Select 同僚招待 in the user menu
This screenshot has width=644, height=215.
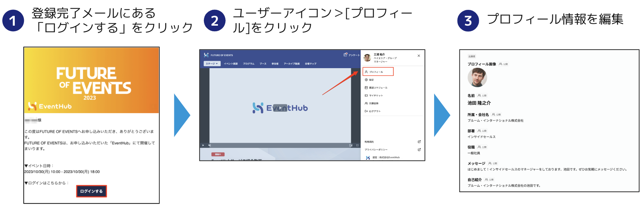click(x=372, y=103)
